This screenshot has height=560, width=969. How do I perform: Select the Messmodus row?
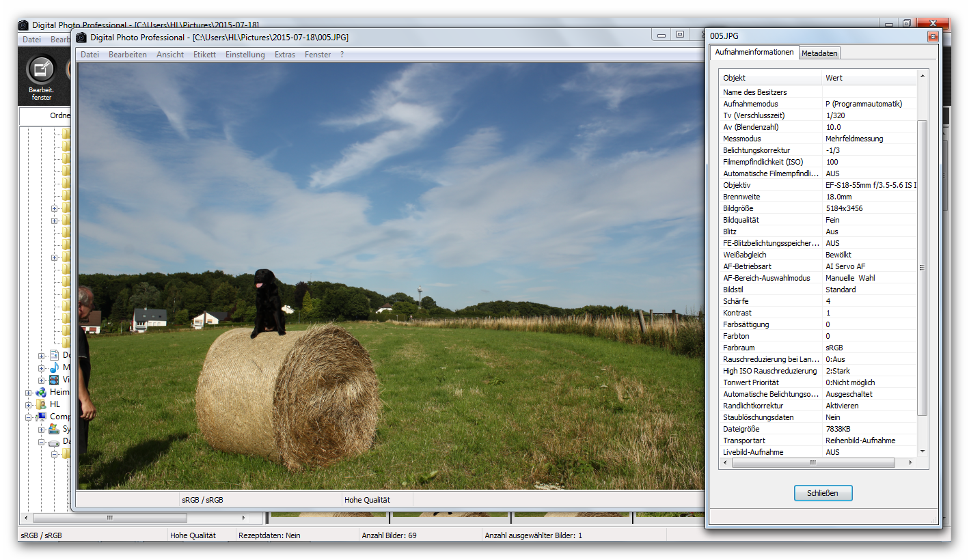pos(817,139)
